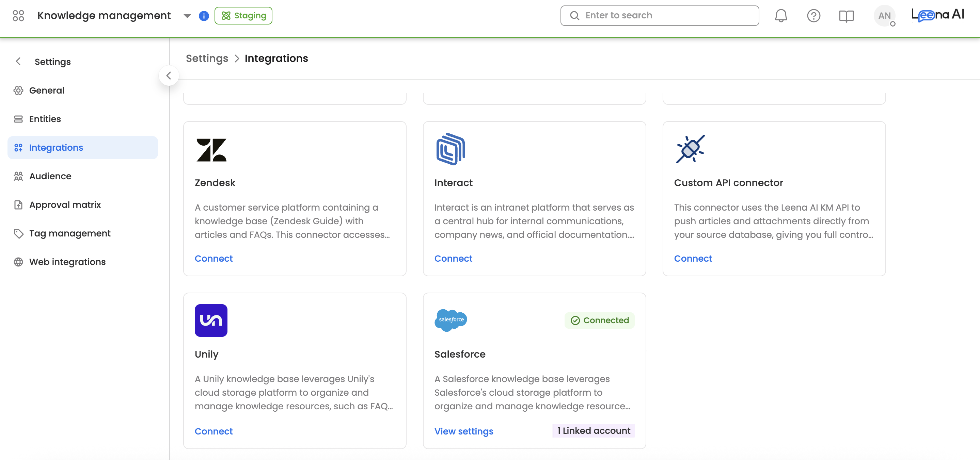Click the Unily logo icon
980x460 pixels.
coord(211,320)
